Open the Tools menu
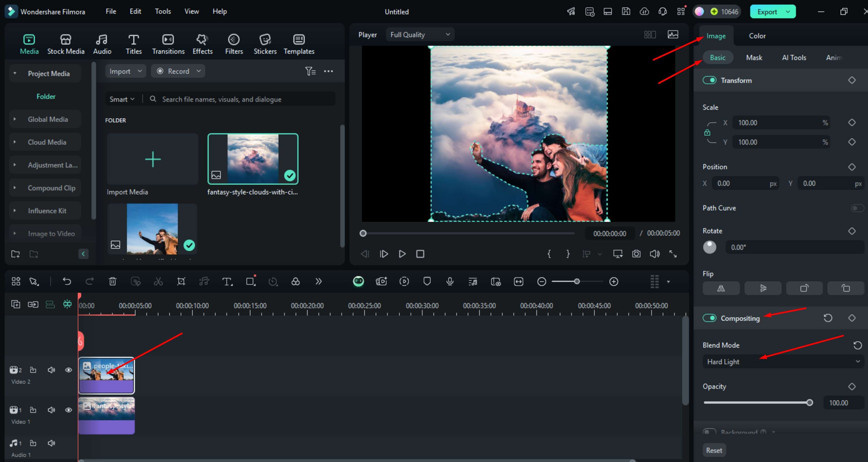Screen dimensions: 868x462 coord(163,11)
